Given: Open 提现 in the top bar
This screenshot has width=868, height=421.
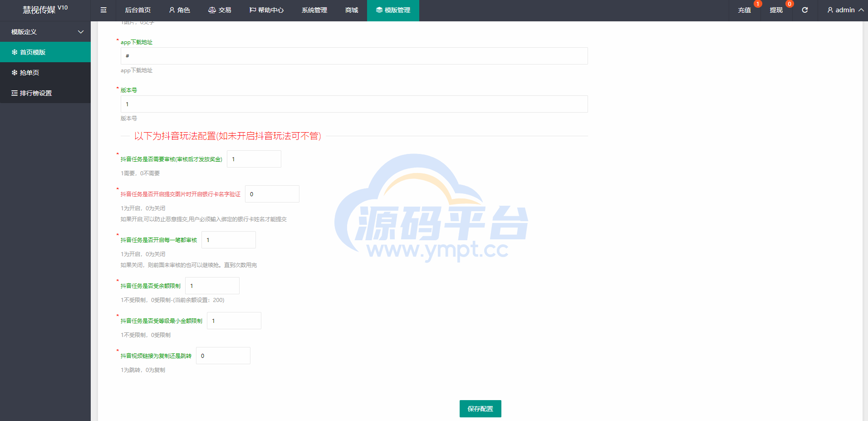Looking at the screenshot, I should pos(776,10).
